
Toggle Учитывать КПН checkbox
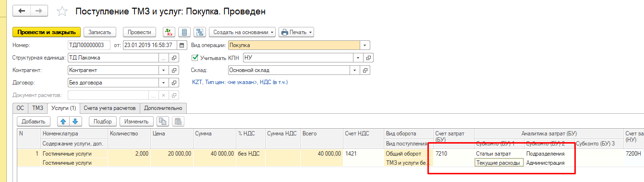195,58
